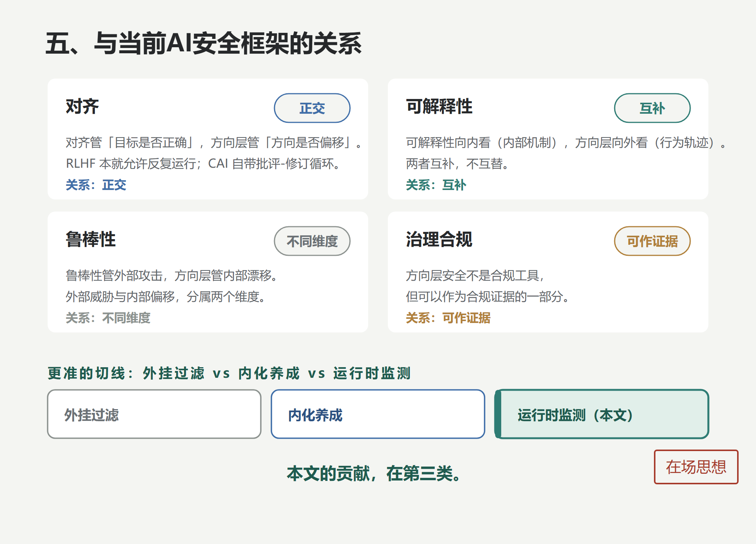The width and height of the screenshot is (756, 544).
Task: Click the text 关系：互补
Action: coord(436,185)
